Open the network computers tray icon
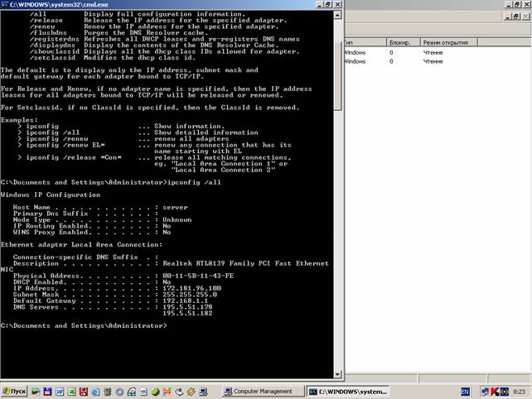 [485, 392]
